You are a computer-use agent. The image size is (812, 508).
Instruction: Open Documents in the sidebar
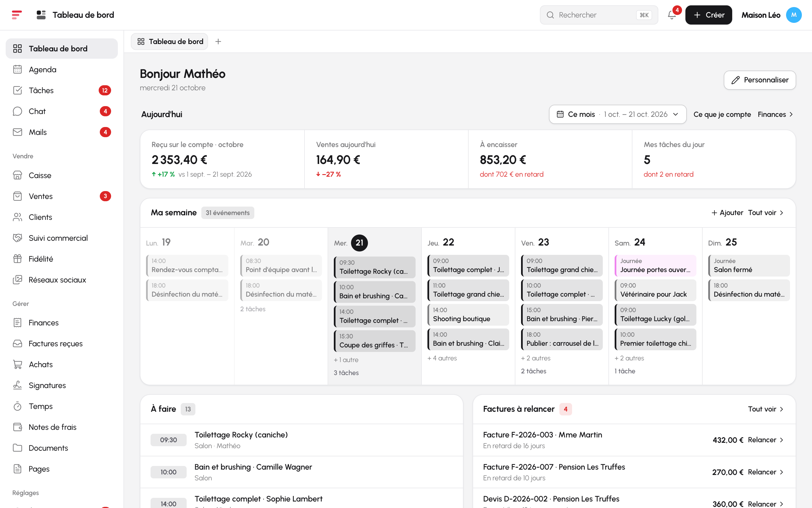62,448
